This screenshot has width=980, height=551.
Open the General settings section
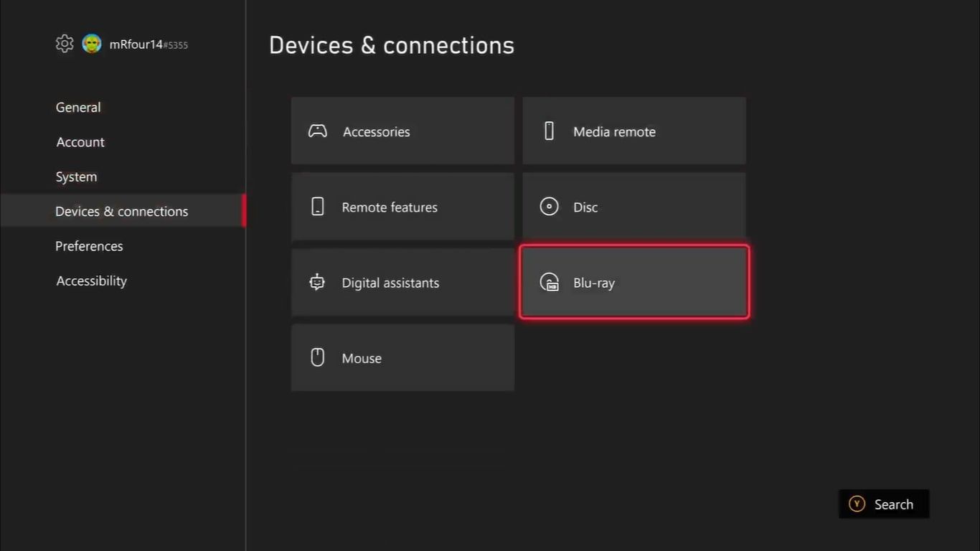tap(78, 108)
